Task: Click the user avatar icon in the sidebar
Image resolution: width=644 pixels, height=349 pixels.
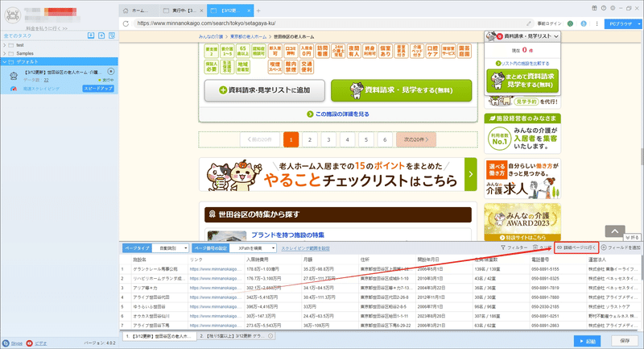Action: 13,15
